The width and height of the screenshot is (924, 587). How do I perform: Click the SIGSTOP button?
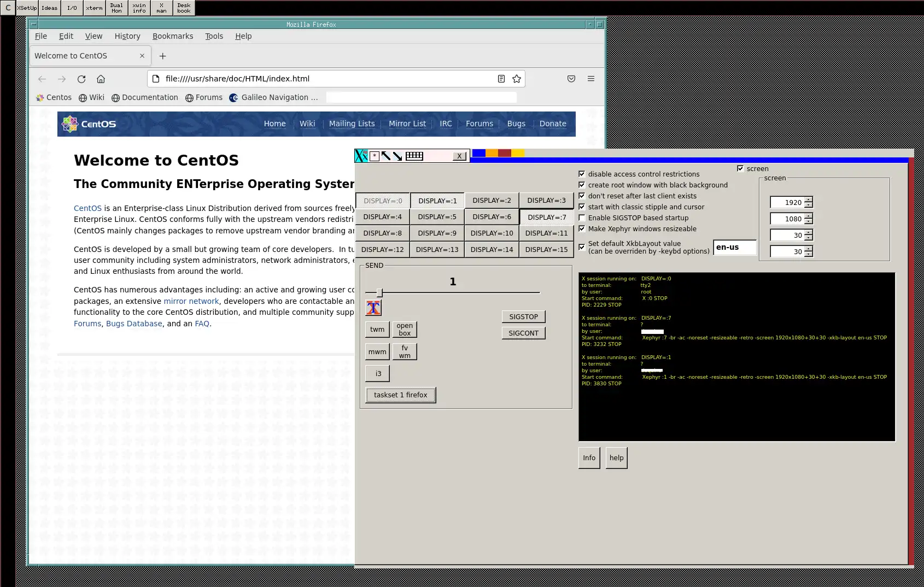tap(523, 316)
